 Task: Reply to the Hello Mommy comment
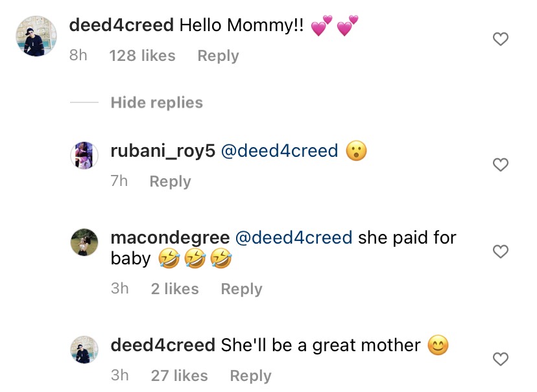tap(218, 56)
